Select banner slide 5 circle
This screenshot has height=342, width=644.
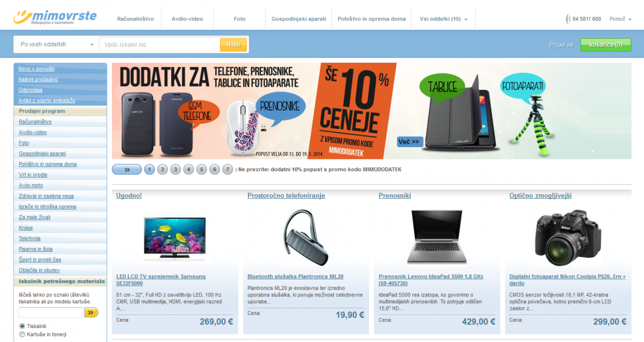[x=201, y=170]
